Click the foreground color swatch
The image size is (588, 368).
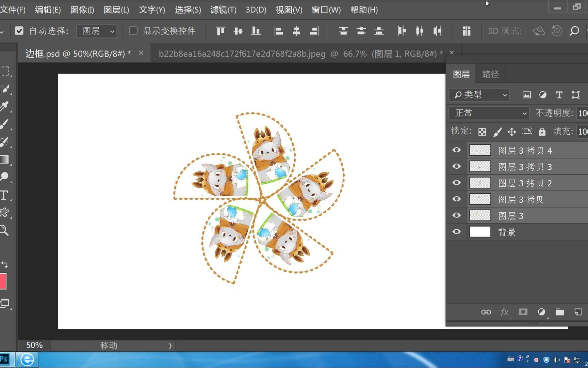(x=3, y=281)
